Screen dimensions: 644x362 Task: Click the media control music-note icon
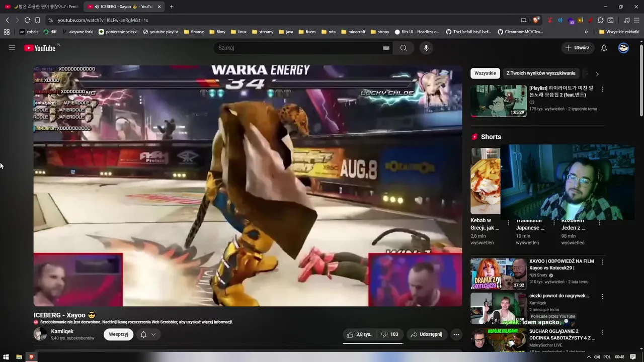pyautogui.click(x=626, y=20)
